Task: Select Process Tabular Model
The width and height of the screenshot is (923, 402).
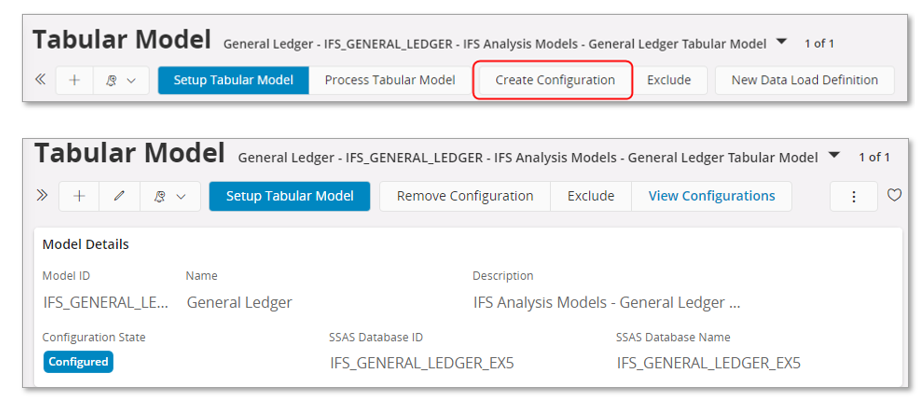Action: point(390,80)
